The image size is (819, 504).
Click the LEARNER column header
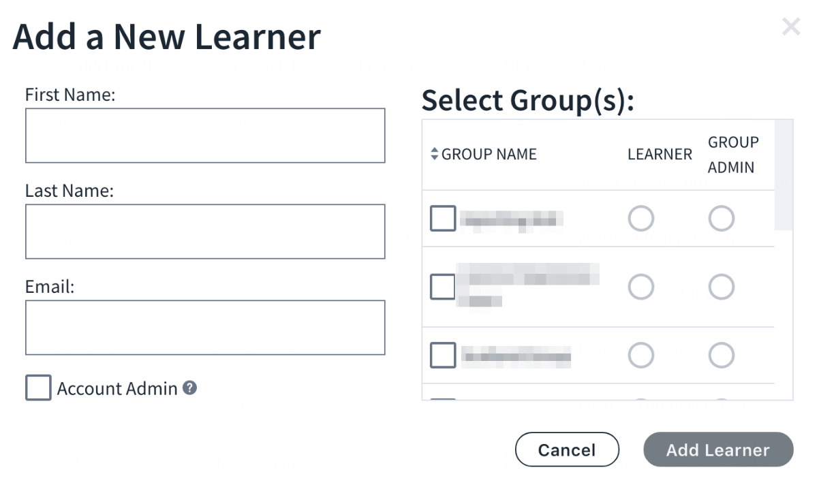click(x=660, y=155)
